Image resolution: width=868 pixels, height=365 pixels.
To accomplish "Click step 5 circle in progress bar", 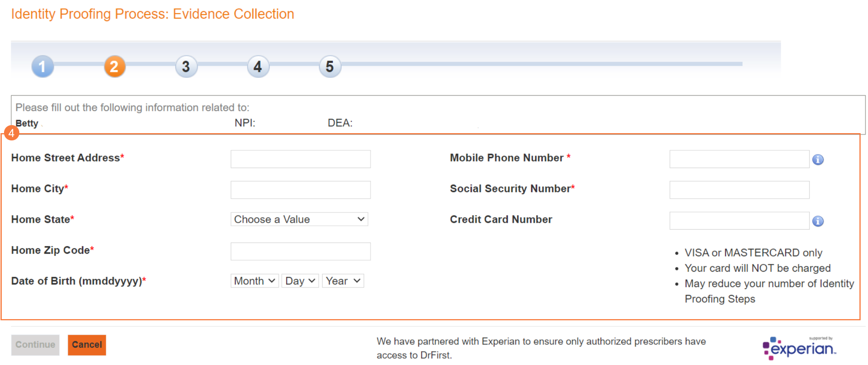I will pyautogui.click(x=330, y=67).
